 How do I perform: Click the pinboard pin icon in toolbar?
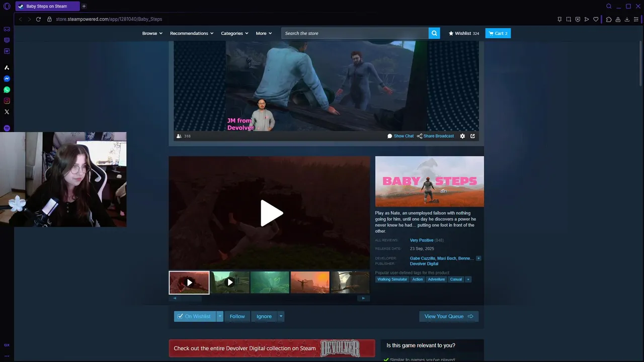point(559,19)
